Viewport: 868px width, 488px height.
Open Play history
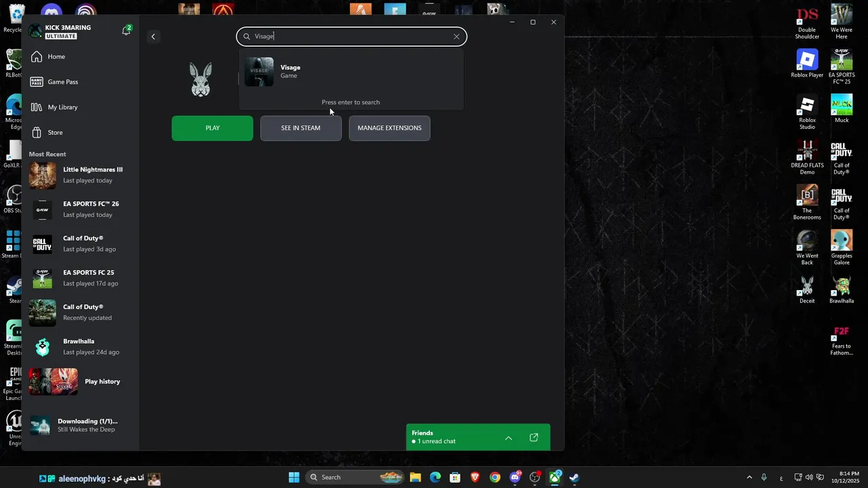80,382
